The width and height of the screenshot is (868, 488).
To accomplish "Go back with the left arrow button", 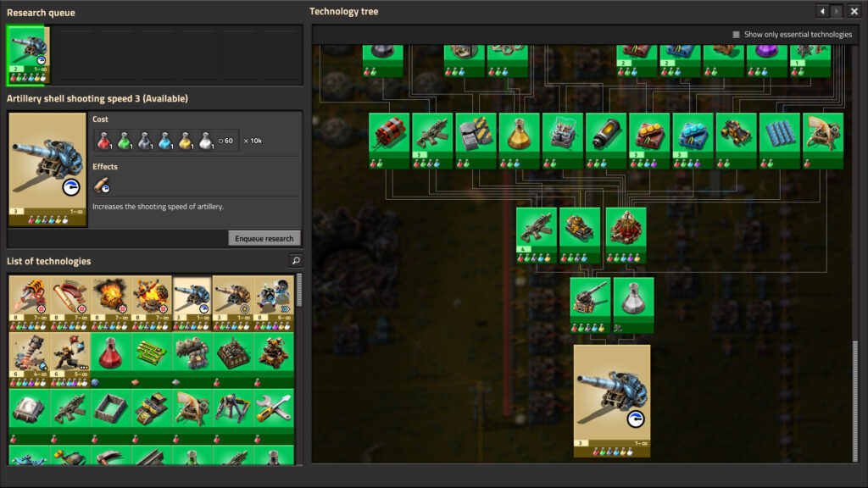I will coord(821,11).
